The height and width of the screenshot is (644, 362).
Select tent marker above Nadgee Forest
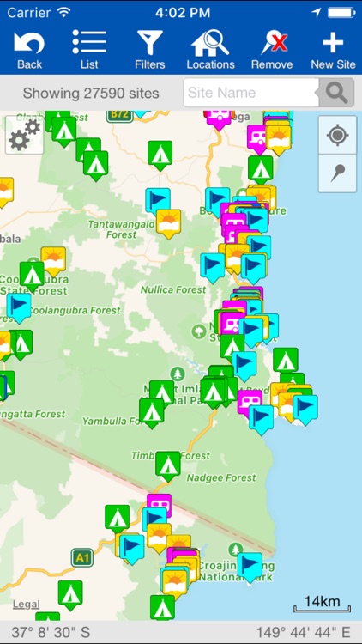click(x=167, y=466)
